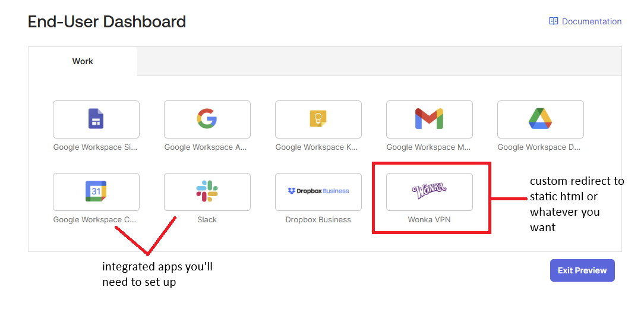Click the Documentation book icon
Viewport: 644px width, 312px height.
(554, 21)
